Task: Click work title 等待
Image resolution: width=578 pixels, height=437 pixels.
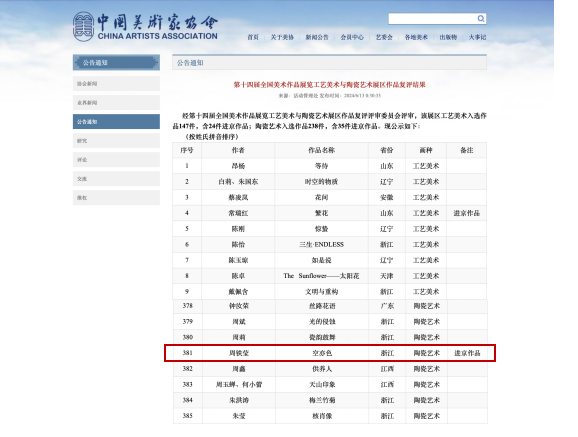Action: [321, 166]
